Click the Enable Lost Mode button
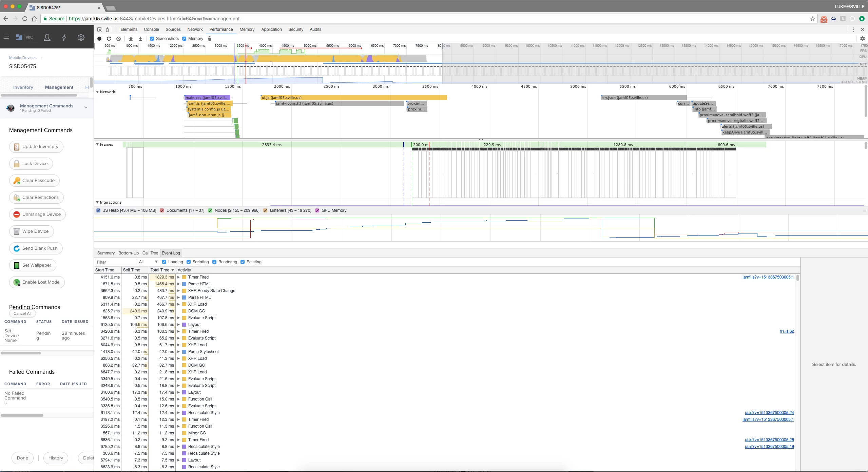868x472 pixels. point(37,282)
